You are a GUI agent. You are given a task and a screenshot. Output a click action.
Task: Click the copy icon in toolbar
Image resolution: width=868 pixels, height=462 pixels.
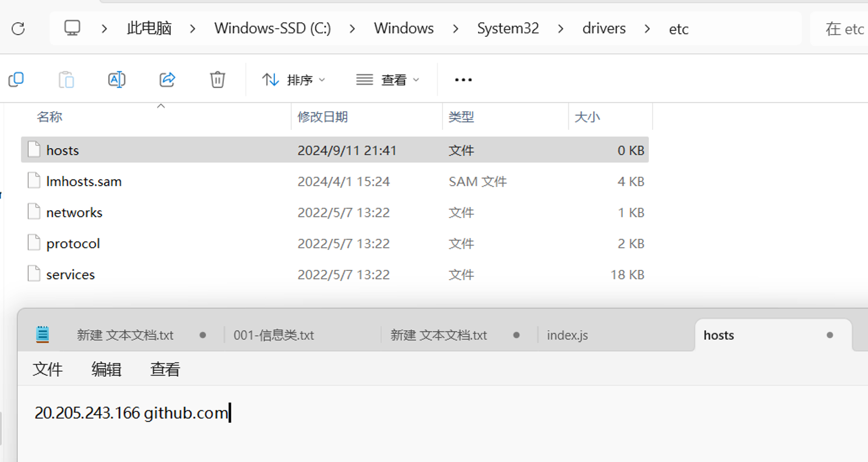(x=17, y=80)
